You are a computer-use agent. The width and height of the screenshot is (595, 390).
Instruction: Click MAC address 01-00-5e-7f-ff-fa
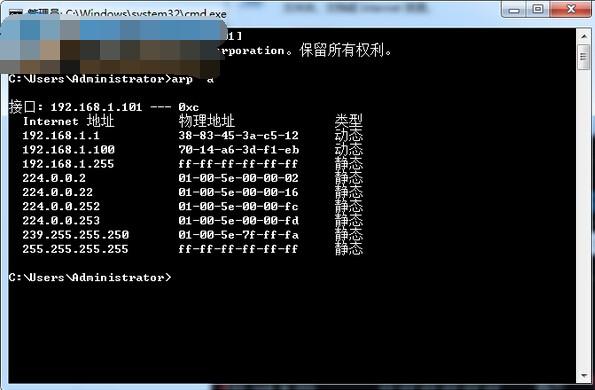pyautogui.click(x=238, y=235)
